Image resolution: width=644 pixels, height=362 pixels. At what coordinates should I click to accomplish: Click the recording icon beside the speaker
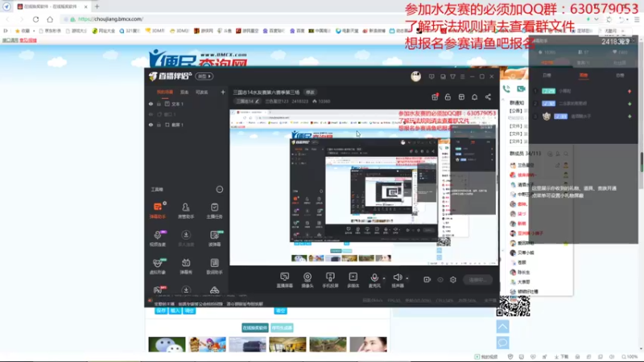pos(427,279)
